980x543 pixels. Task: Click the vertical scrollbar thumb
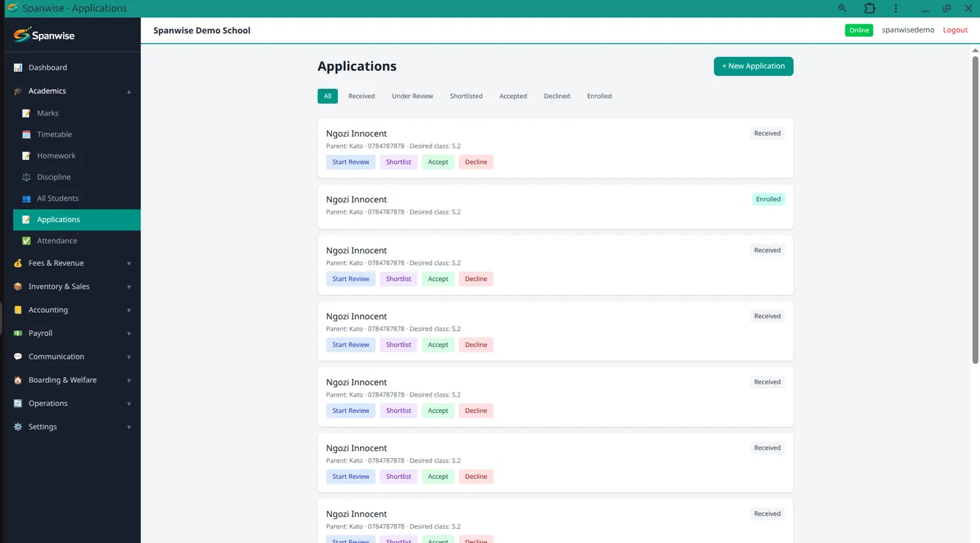(975, 209)
